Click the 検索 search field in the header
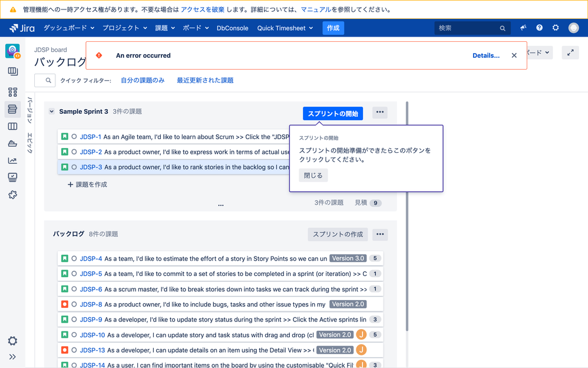The image size is (588, 368). coord(472,28)
